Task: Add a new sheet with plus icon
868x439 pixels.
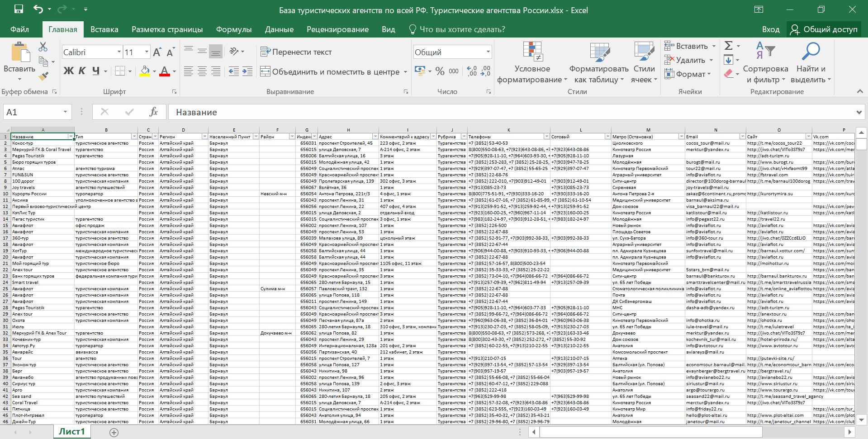Action: point(114,433)
